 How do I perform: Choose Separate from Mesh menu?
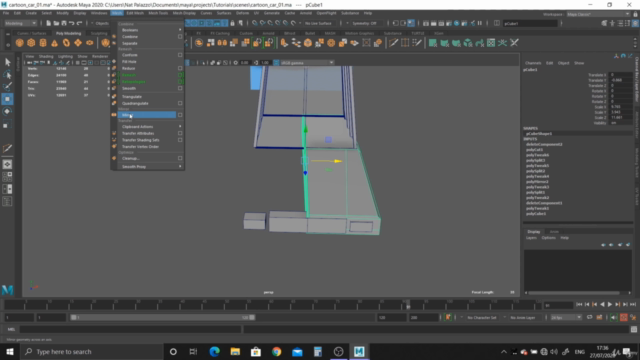129,43
